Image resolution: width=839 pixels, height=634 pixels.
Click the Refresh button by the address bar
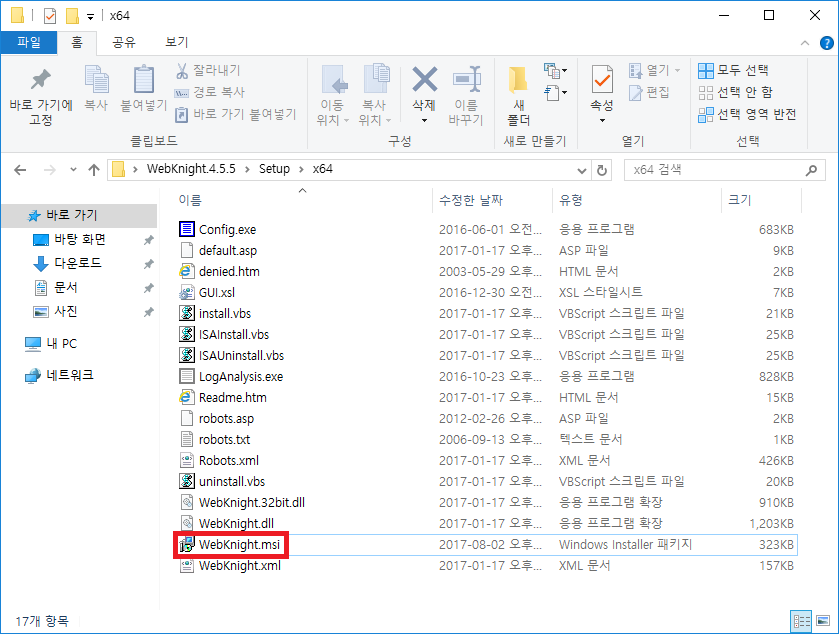coord(602,170)
